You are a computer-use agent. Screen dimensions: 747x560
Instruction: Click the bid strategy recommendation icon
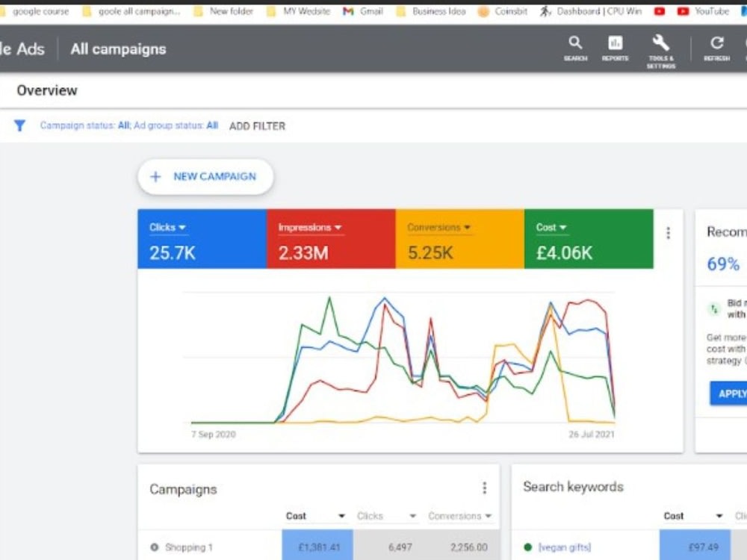pos(713,309)
